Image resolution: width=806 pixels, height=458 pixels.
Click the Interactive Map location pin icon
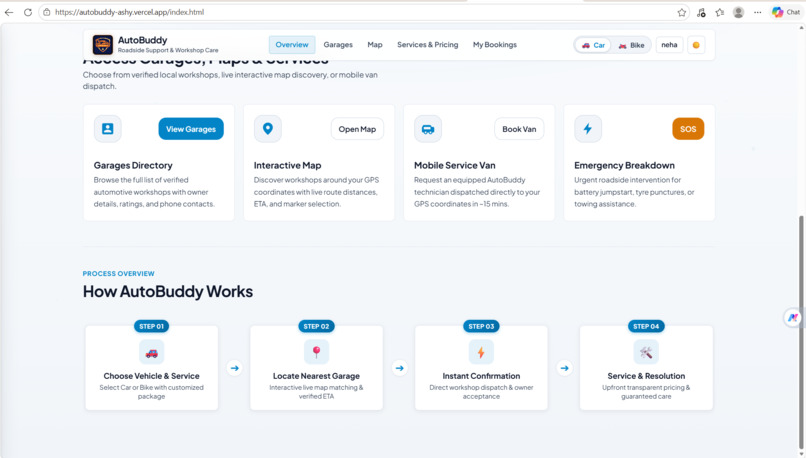pyautogui.click(x=268, y=129)
